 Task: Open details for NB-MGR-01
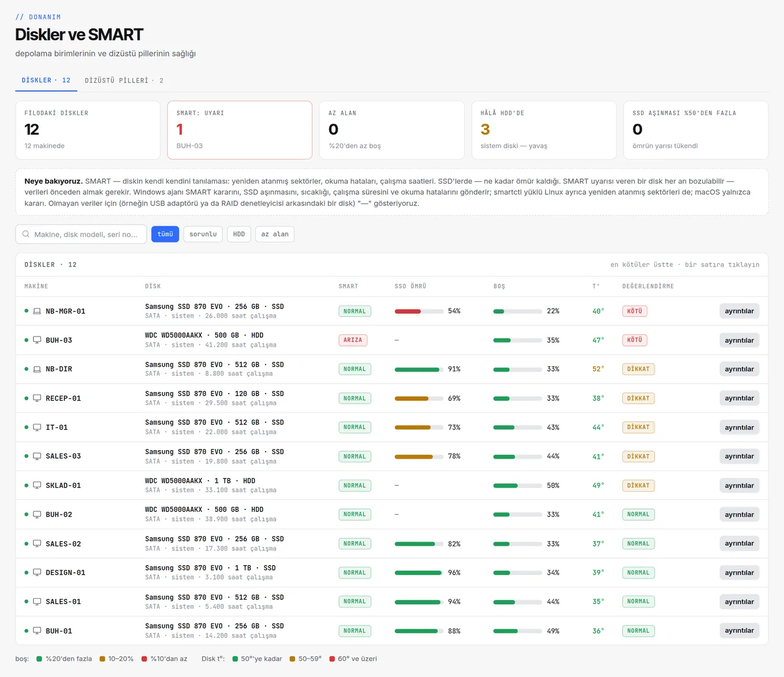point(739,311)
